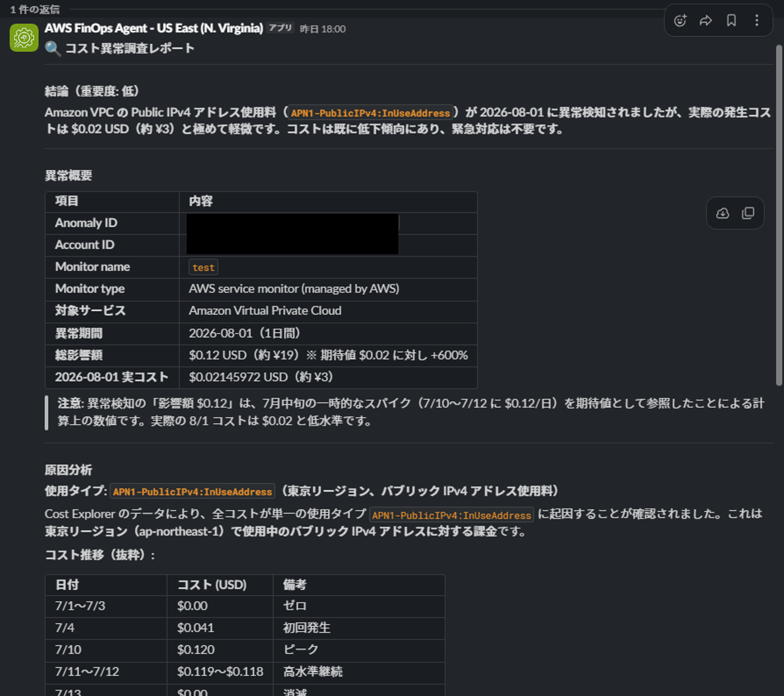Click the 昨日 18:00 message timestamp
The width and height of the screenshot is (784, 696).
click(x=322, y=29)
